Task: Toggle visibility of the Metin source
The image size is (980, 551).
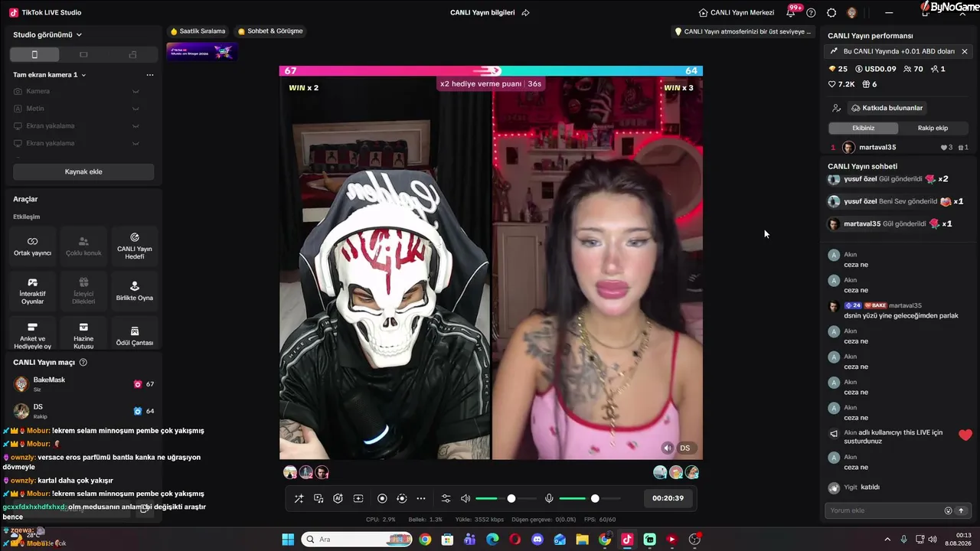Action: tap(136, 109)
